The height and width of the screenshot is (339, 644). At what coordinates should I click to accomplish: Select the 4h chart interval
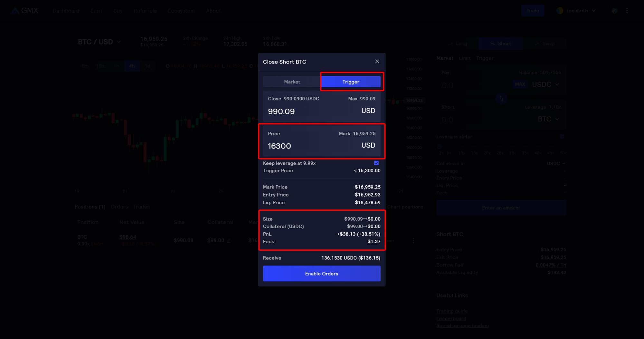pyautogui.click(x=132, y=66)
